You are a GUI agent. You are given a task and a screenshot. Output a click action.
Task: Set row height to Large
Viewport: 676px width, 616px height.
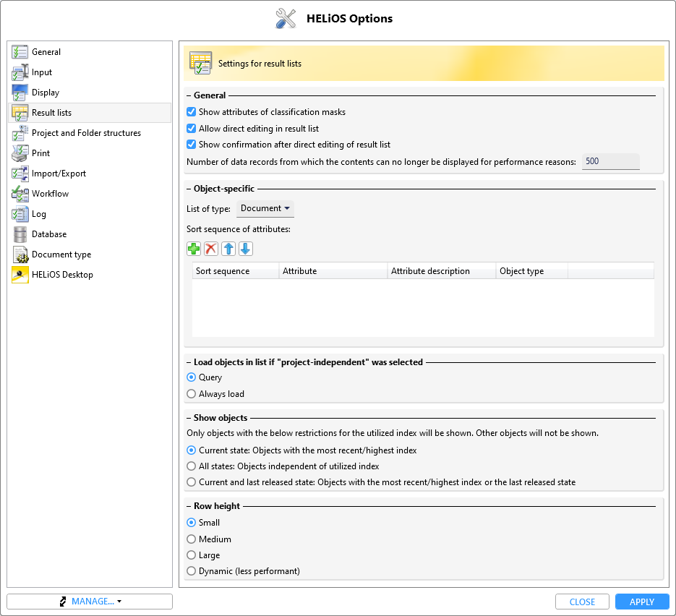click(192, 555)
